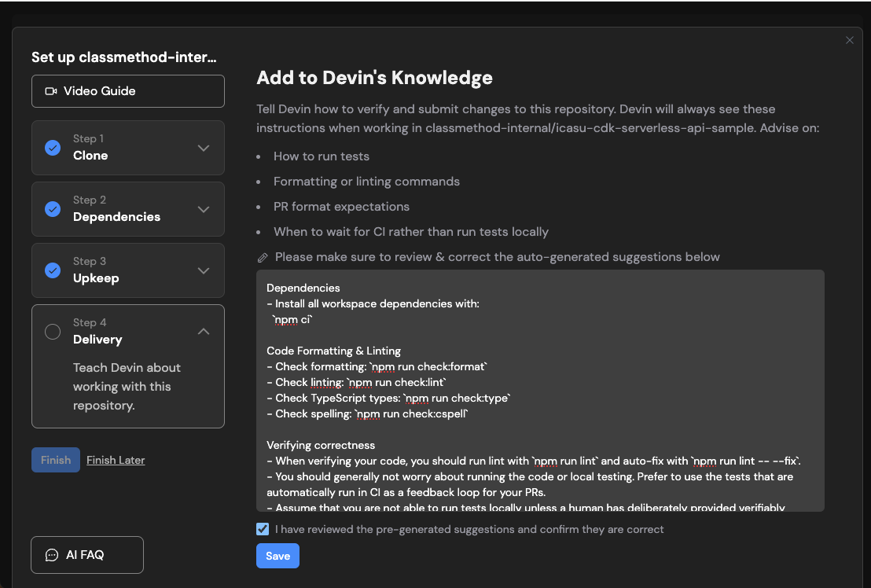
Task: Click the Finish button
Action: pyautogui.click(x=56, y=460)
